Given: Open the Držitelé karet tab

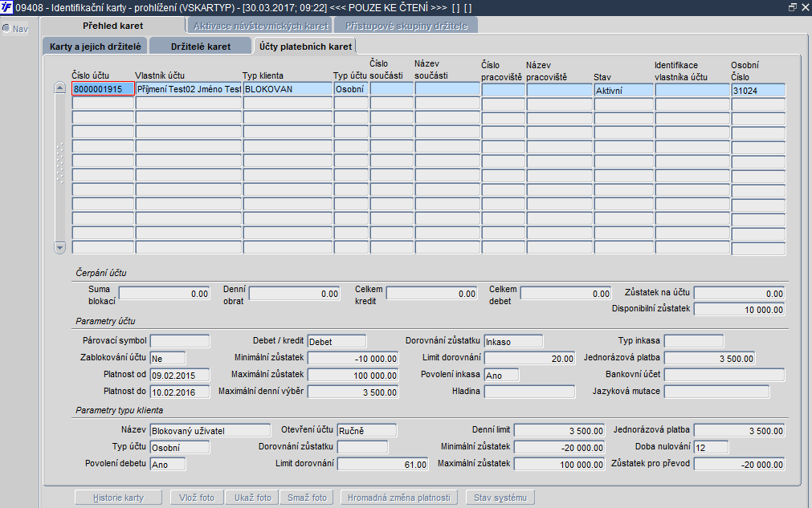Looking at the screenshot, I should click(x=201, y=46).
